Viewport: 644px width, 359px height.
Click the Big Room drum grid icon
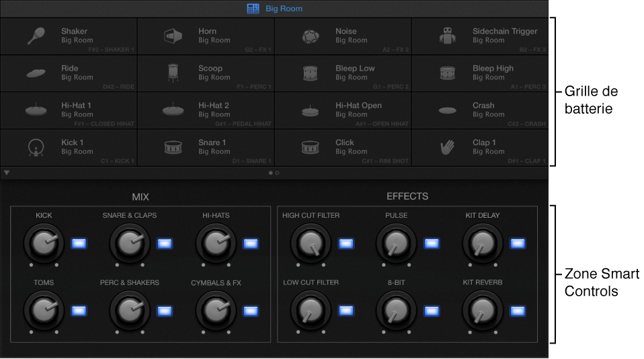coord(253,8)
